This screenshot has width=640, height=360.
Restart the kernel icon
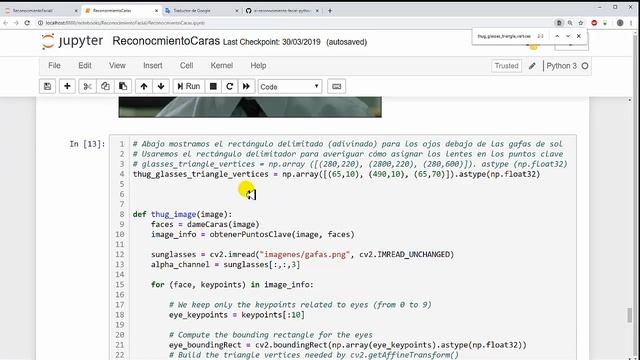tap(230, 87)
